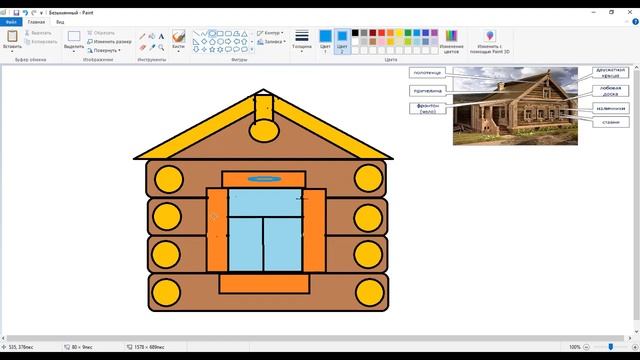This screenshot has height=360, width=640.
Task: Select the Eraser tool
Action: click(142, 47)
